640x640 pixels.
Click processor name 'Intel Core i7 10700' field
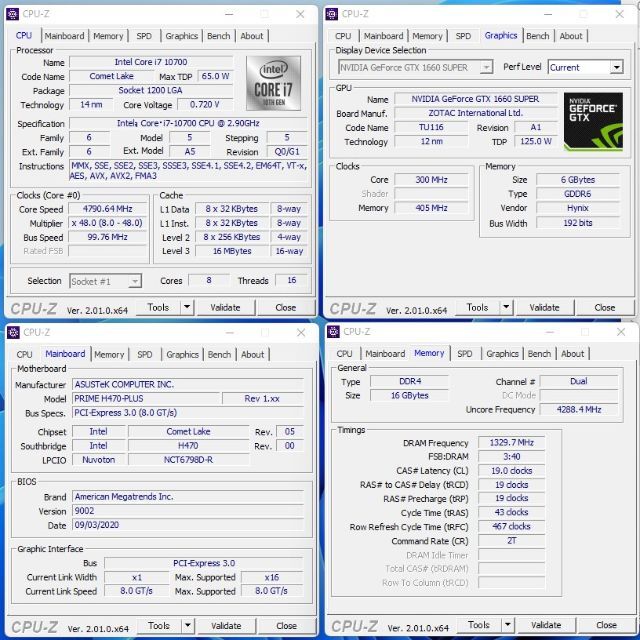click(x=151, y=62)
